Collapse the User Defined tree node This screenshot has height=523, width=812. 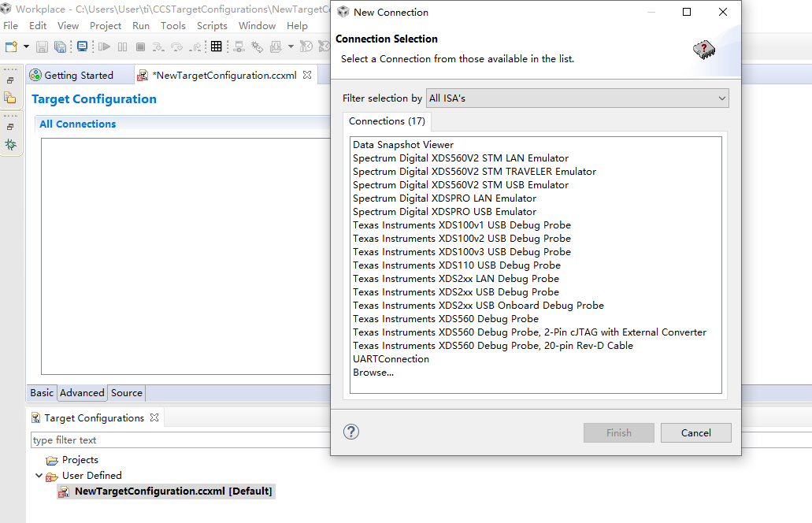pyautogui.click(x=39, y=475)
